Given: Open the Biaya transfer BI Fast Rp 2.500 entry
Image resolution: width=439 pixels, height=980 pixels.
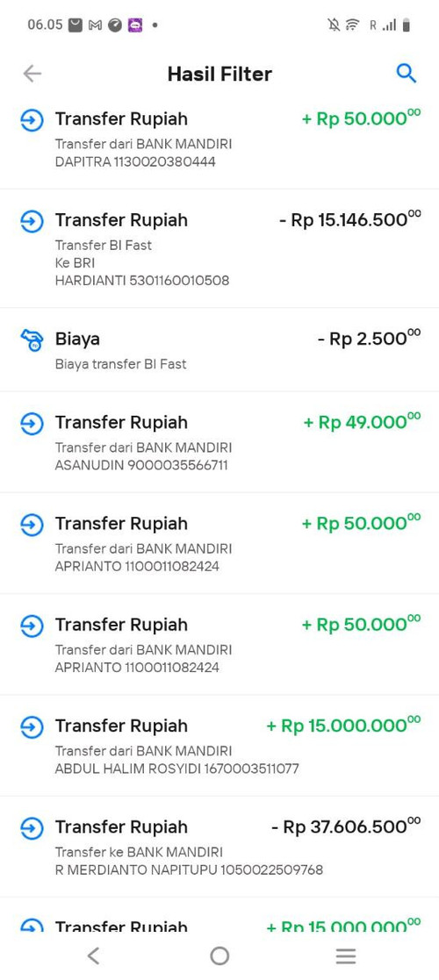Looking at the screenshot, I should 219,350.
